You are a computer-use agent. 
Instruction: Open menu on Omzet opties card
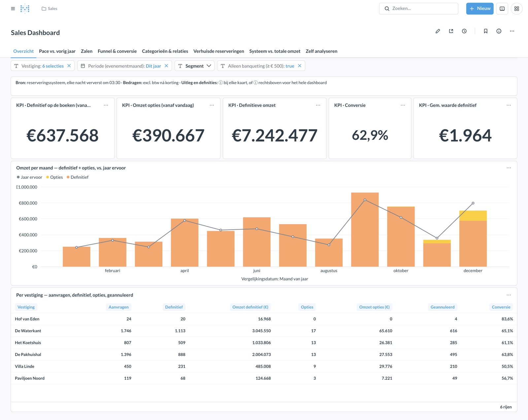point(212,105)
